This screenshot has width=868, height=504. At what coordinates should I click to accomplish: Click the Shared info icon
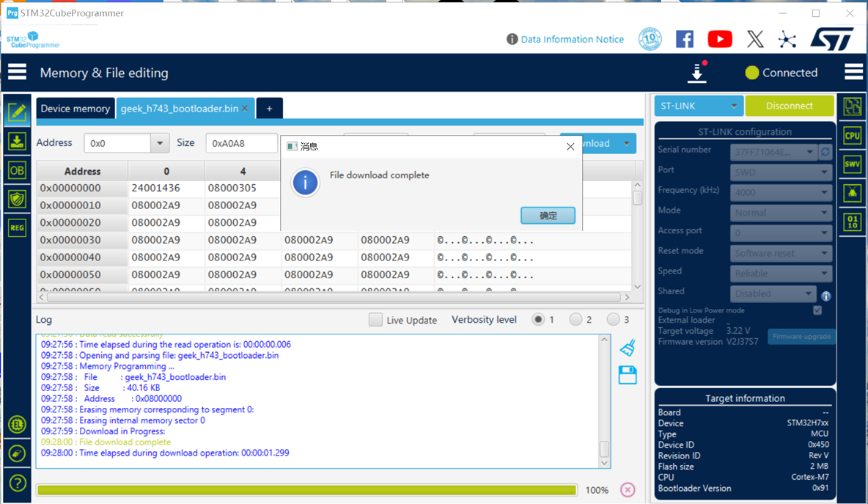826,296
